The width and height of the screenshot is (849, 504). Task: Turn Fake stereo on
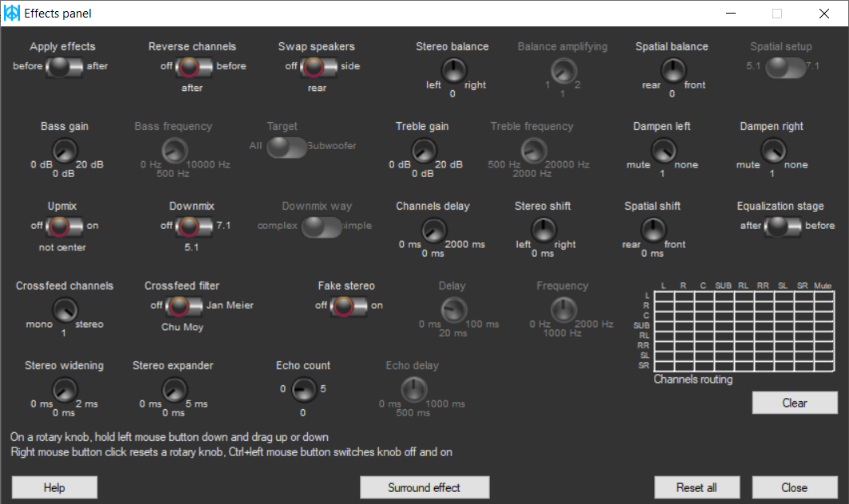pos(361,305)
